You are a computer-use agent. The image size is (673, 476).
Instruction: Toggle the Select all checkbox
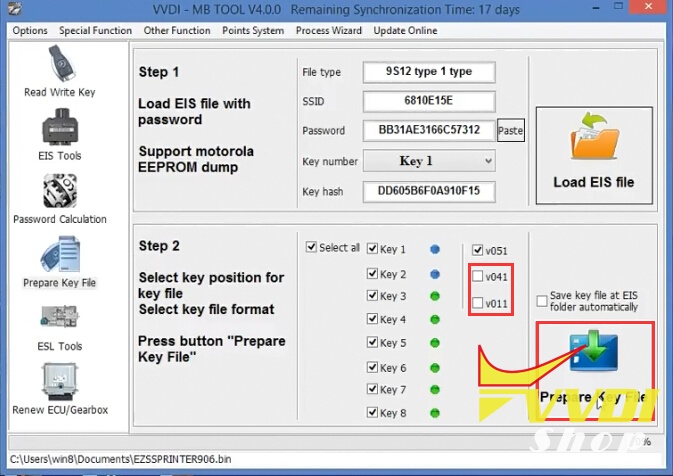[311, 247]
